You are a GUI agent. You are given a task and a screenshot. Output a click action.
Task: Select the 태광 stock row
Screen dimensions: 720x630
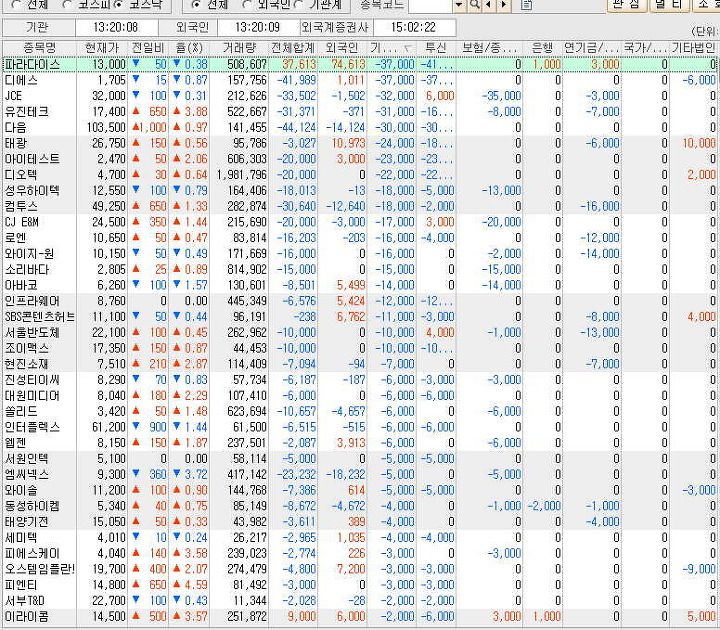pos(360,143)
